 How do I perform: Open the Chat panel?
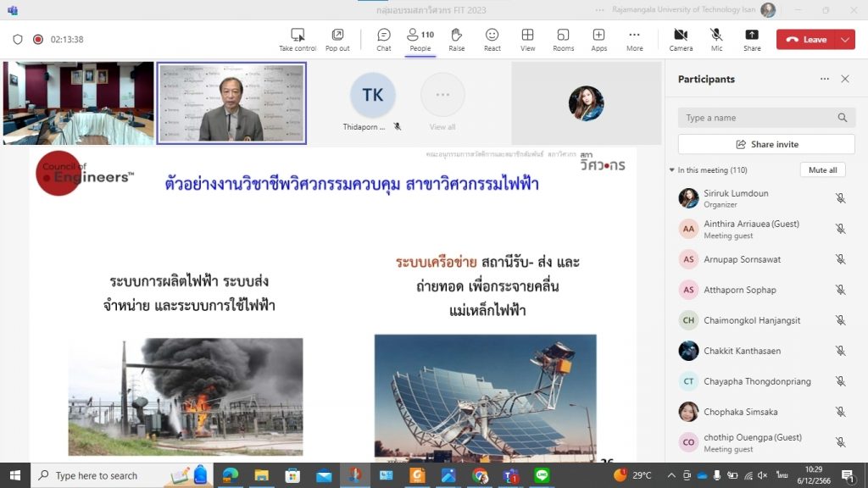pyautogui.click(x=383, y=39)
